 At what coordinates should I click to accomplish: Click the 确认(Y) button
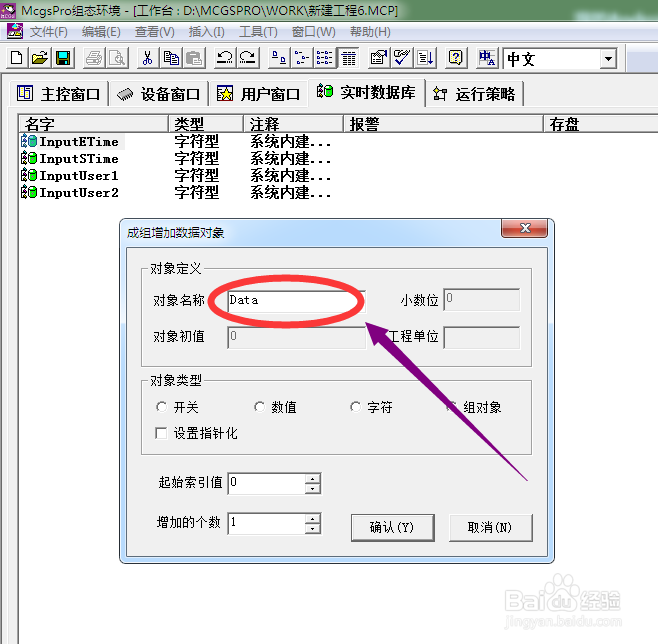pos(392,527)
